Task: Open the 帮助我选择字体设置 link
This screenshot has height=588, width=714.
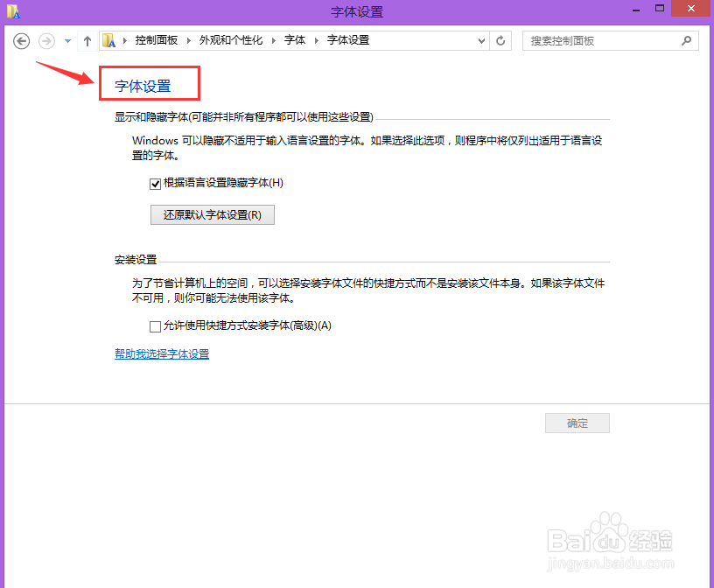Action: point(161,353)
